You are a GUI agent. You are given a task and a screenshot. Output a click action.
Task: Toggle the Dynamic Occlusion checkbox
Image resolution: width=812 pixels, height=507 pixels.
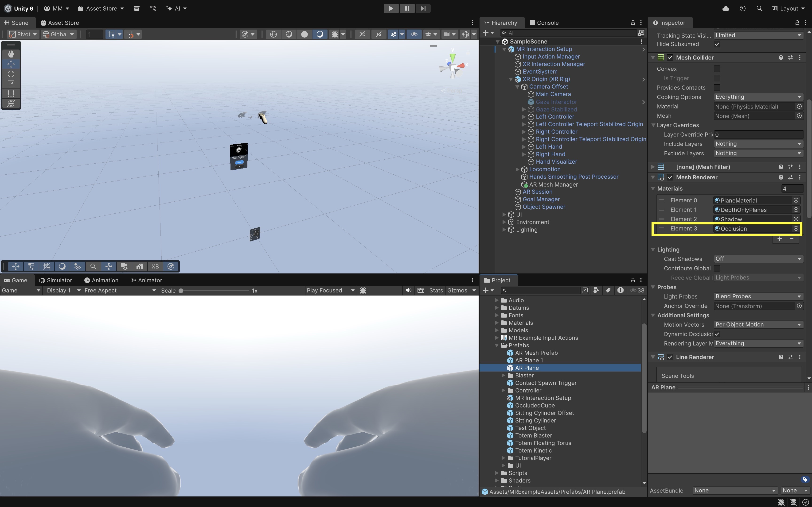click(717, 334)
